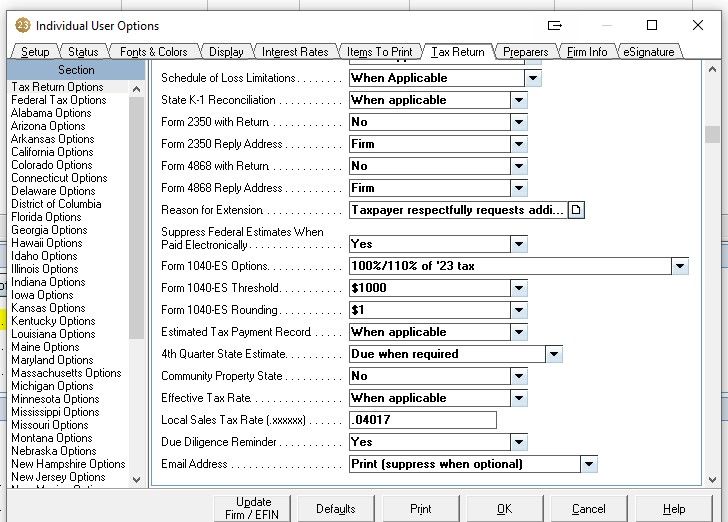Image resolution: width=728 pixels, height=522 pixels.
Task: Select Maryland Options section
Action: click(x=52, y=360)
